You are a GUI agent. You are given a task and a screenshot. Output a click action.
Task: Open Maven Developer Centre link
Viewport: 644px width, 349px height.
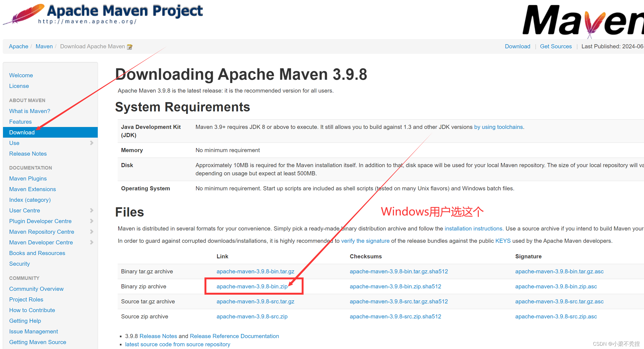(x=41, y=242)
